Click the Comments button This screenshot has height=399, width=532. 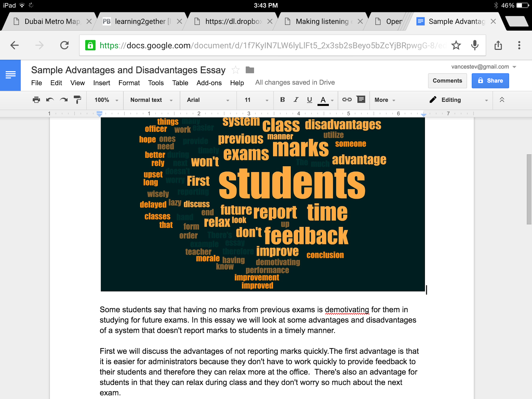[448, 81]
